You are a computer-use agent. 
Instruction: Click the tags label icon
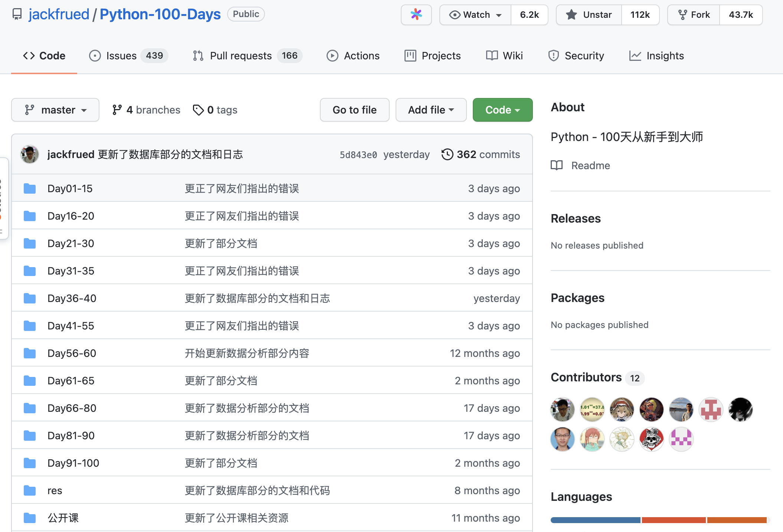click(198, 110)
